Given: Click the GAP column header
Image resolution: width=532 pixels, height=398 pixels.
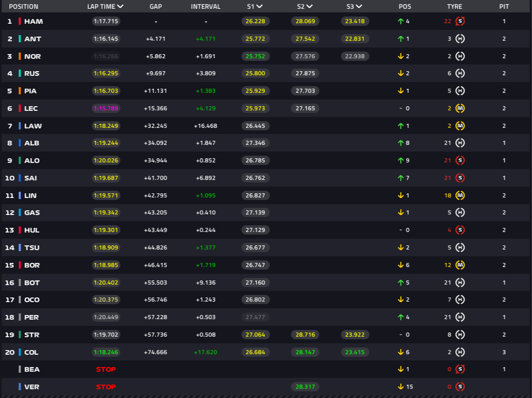Looking at the screenshot, I should [156, 7].
